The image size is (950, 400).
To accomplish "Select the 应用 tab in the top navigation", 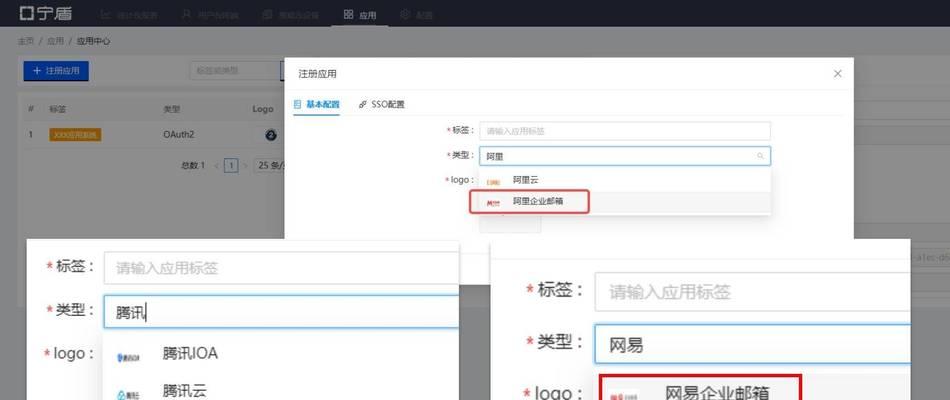I will point(360,15).
